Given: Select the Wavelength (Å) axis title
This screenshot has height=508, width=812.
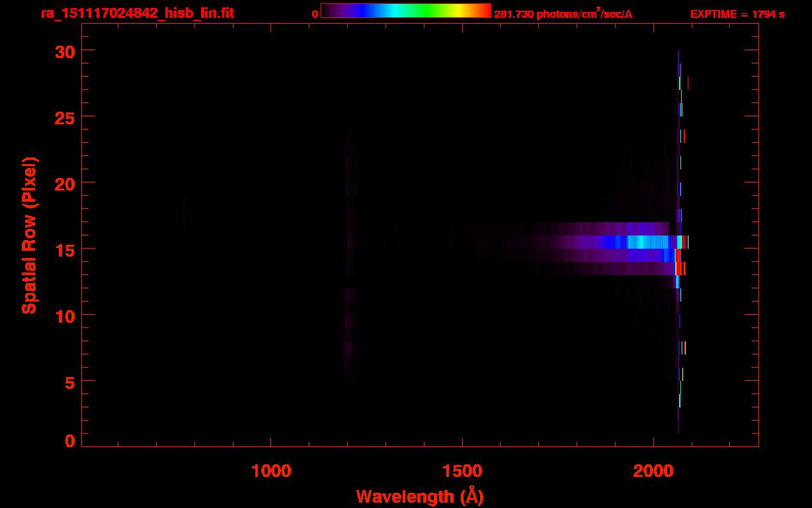Looking at the screenshot, I should coord(421,496).
